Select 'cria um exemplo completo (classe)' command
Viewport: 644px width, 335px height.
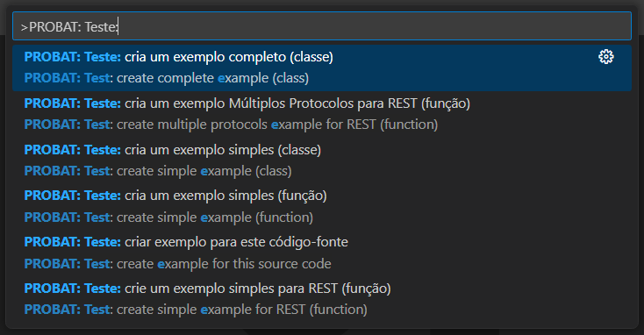[x=229, y=57]
